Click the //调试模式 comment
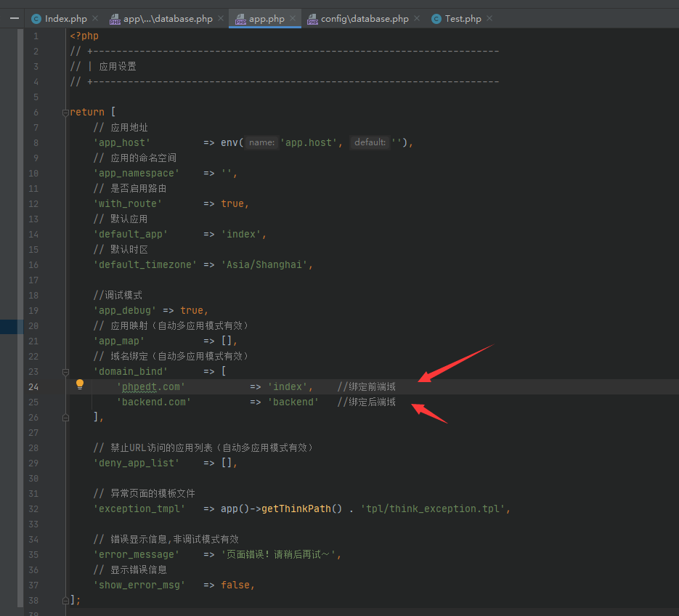Viewport: 679px width, 616px height. click(x=118, y=296)
